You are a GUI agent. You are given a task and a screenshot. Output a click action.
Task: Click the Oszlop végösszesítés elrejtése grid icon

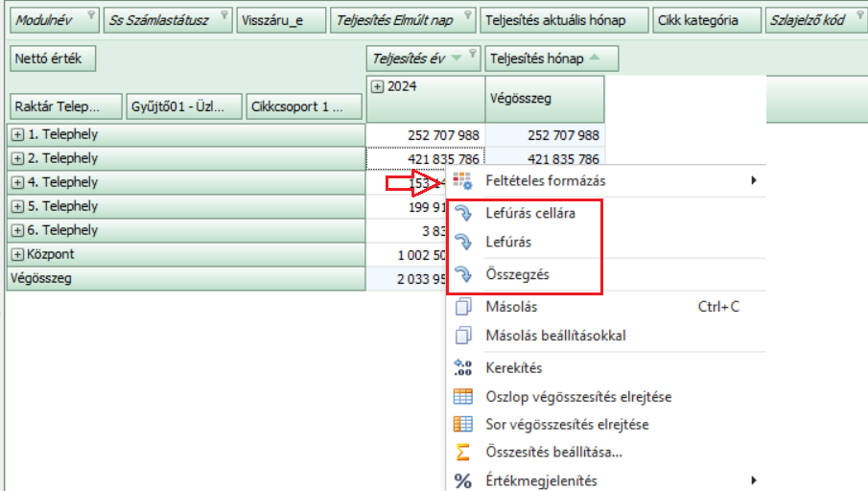[463, 396]
